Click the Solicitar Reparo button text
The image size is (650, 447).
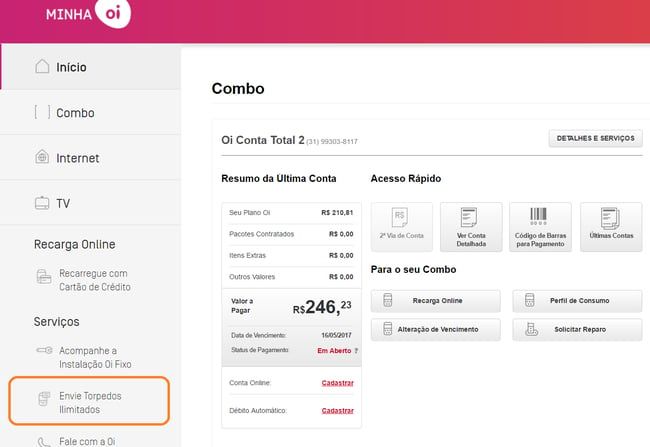(580, 329)
